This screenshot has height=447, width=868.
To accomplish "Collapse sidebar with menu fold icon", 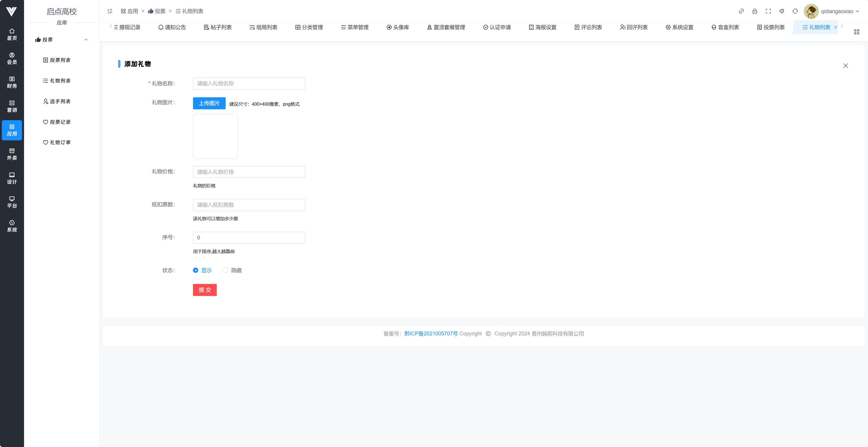I will click(x=110, y=11).
